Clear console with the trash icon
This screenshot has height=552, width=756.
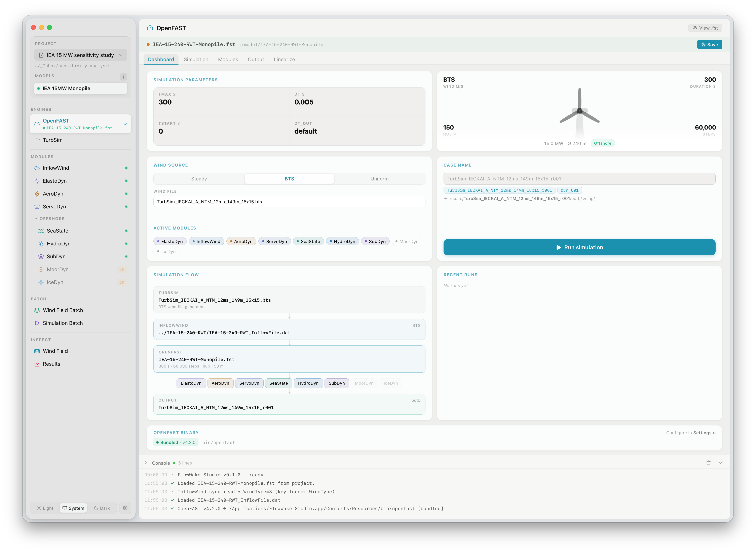pos(708,463)
